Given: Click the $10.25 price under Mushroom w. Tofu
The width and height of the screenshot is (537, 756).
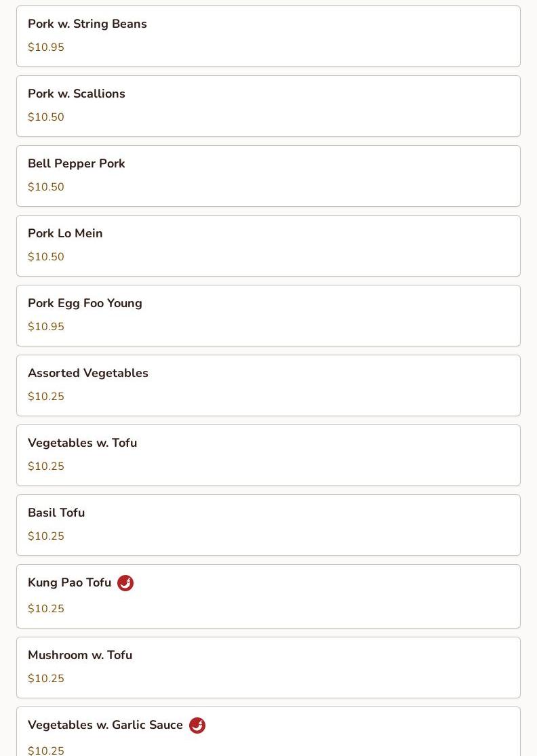Looking at the screenshot, I should click(46, 679).
